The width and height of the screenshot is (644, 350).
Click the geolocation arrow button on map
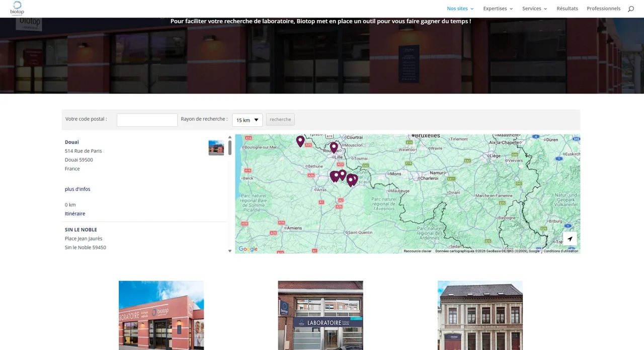(x=570, y=239)
